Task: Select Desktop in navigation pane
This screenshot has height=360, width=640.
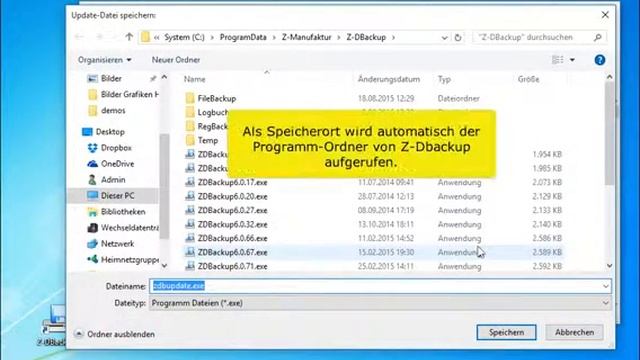Action: point(103,132)
